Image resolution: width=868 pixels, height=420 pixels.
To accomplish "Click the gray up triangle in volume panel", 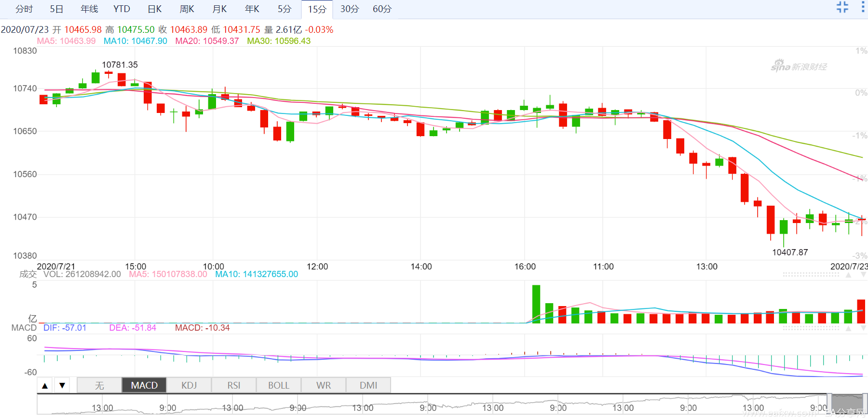I will click(x=848, y=275).
